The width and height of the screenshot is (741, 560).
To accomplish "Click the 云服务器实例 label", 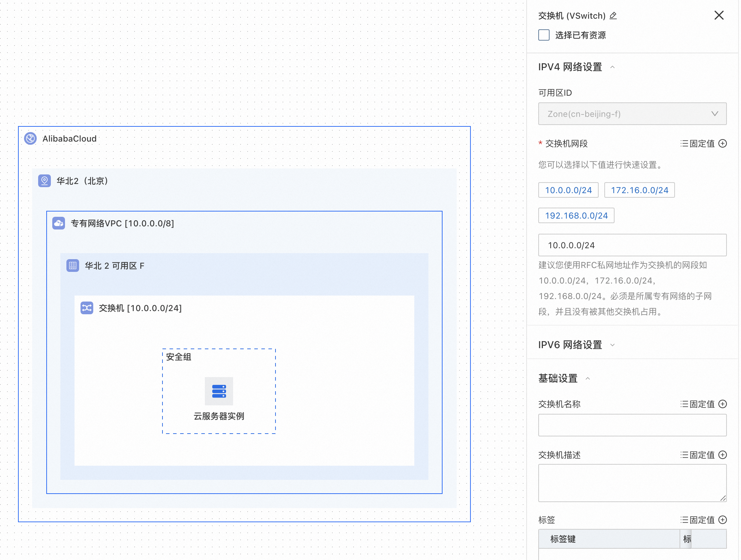I will [219, 416].
